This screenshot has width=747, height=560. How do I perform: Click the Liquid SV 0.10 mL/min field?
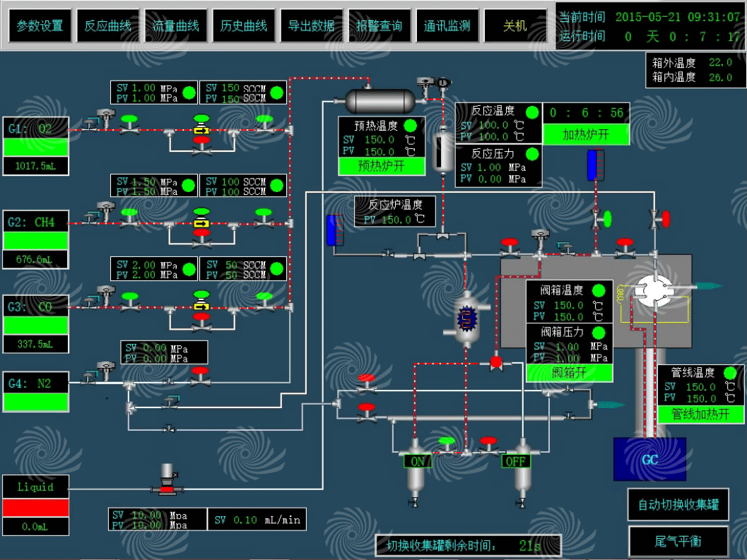point(257,520)
